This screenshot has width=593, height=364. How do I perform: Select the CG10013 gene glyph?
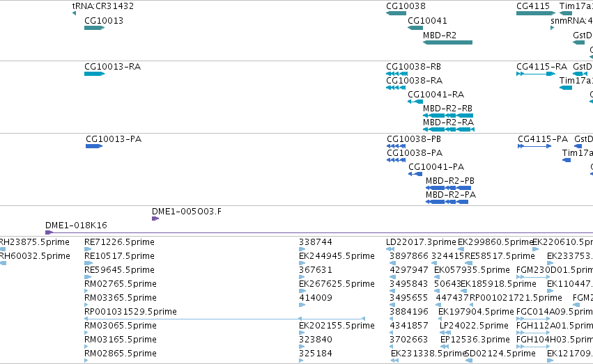pos(95,28)
